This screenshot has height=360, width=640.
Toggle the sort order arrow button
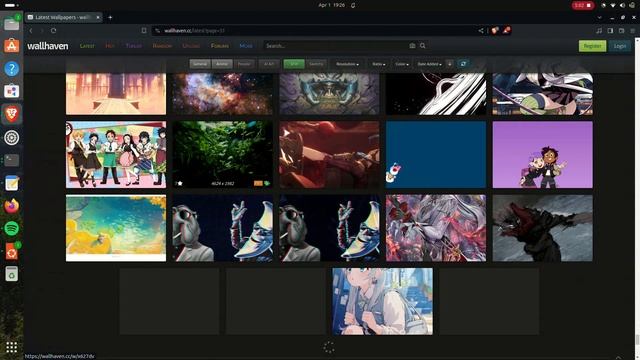449,64
